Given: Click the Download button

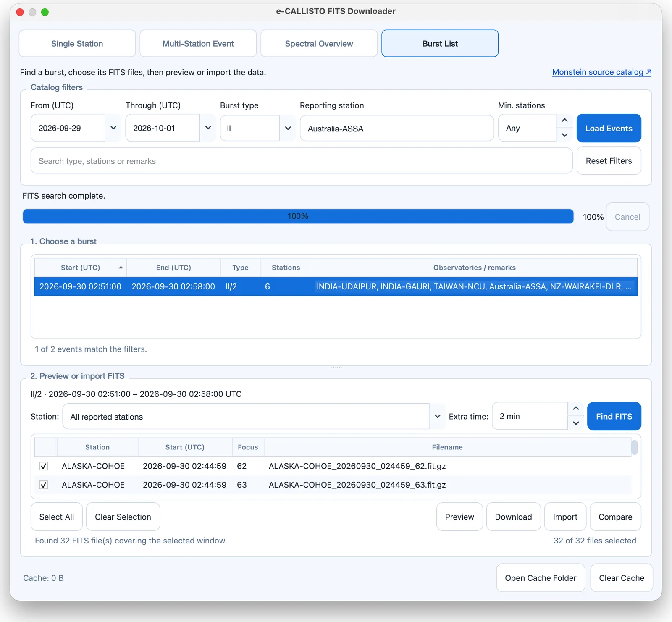Looking at the screenshot, I should 514,517.
